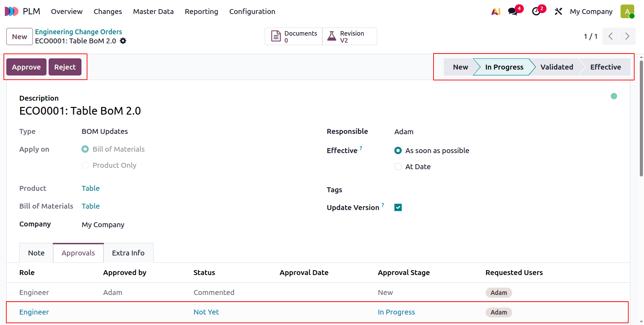Open the messages chat icon

click(x=513, y=12)
